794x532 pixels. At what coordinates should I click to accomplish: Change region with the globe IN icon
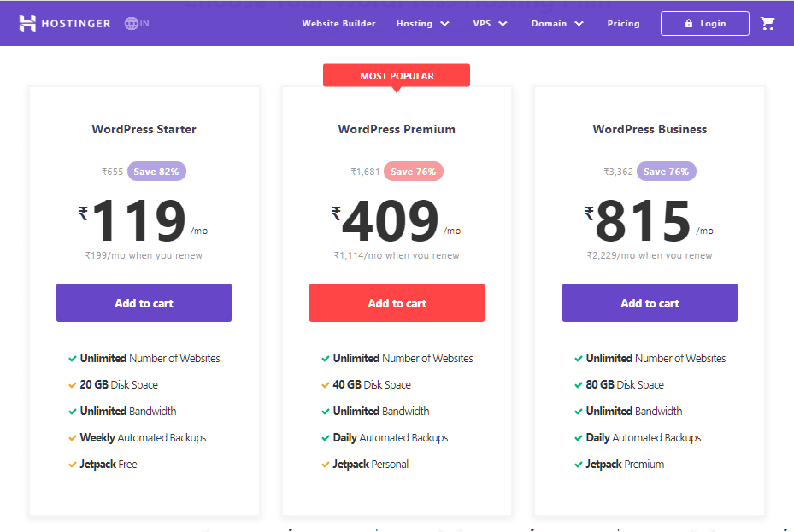point(137,23)
